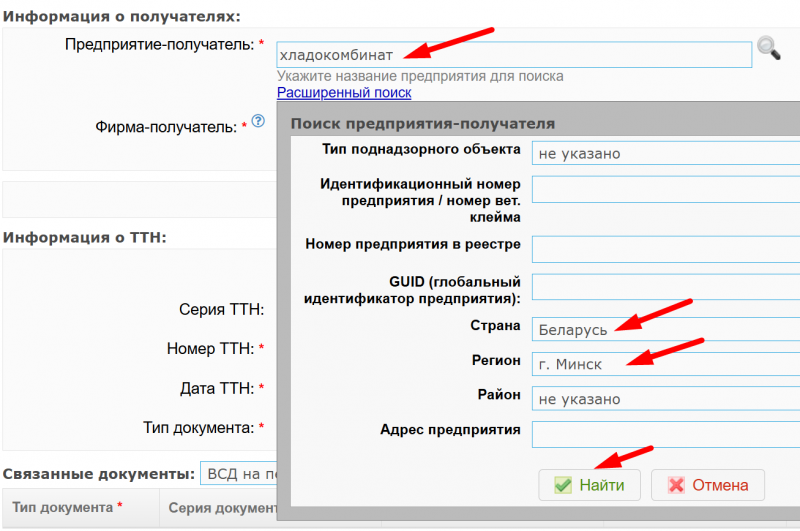Focus the Идентификационный номер предприятия field
This screenshot has height=531, width=800.
pyautogui.click(x=666, y=190)
